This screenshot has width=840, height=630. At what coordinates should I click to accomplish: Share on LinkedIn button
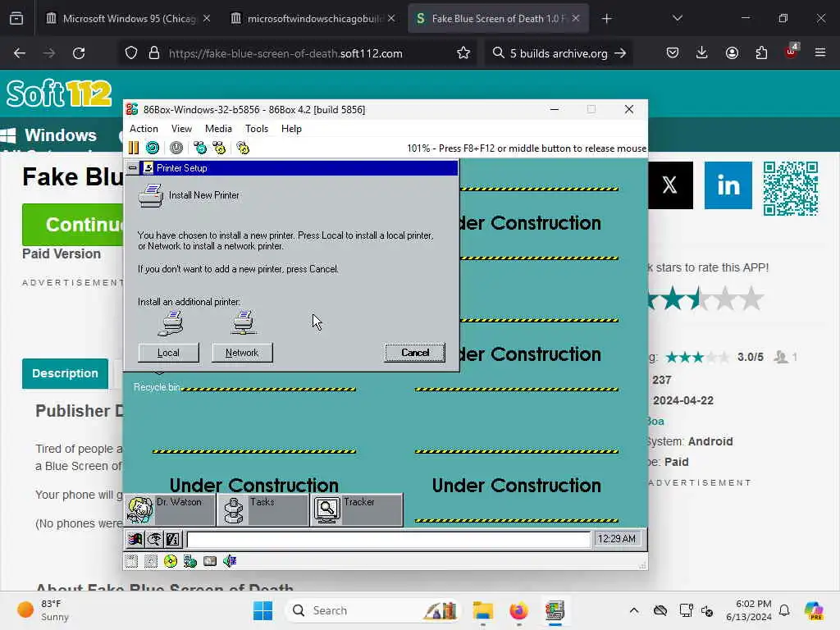pyautogui.click(x=728, y=185)
